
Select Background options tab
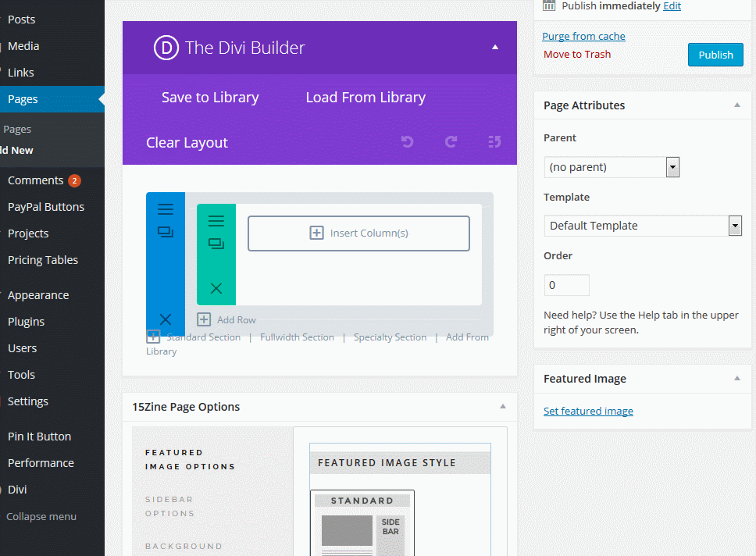pos(184,547)
